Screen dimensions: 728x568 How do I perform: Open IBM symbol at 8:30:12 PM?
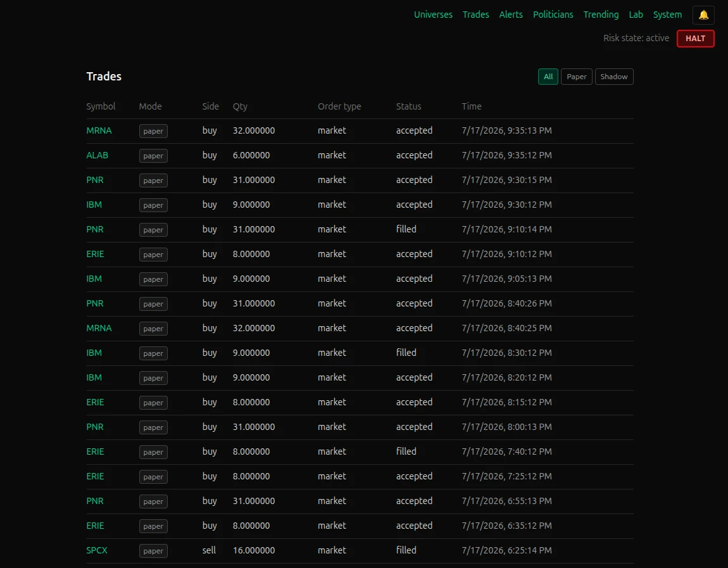[x=94, y=353]
